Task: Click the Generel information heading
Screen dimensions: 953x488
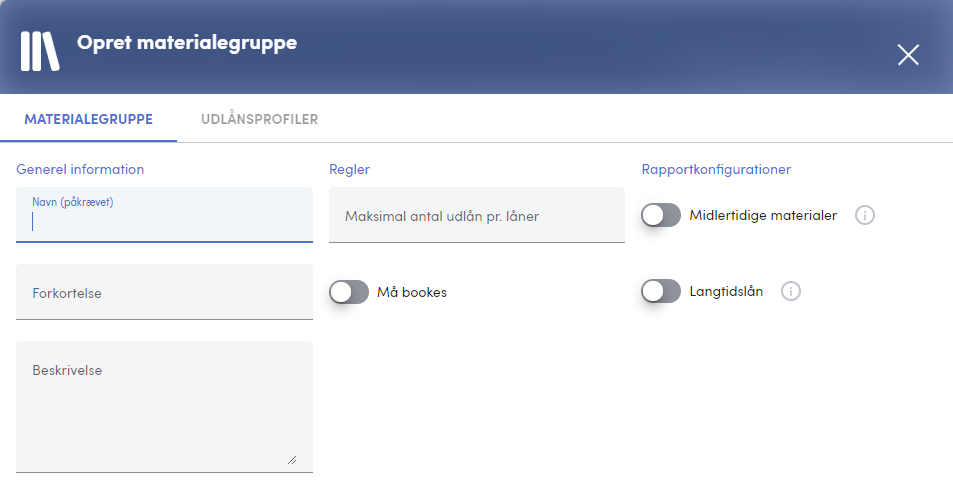Action: tap(80, 170)
